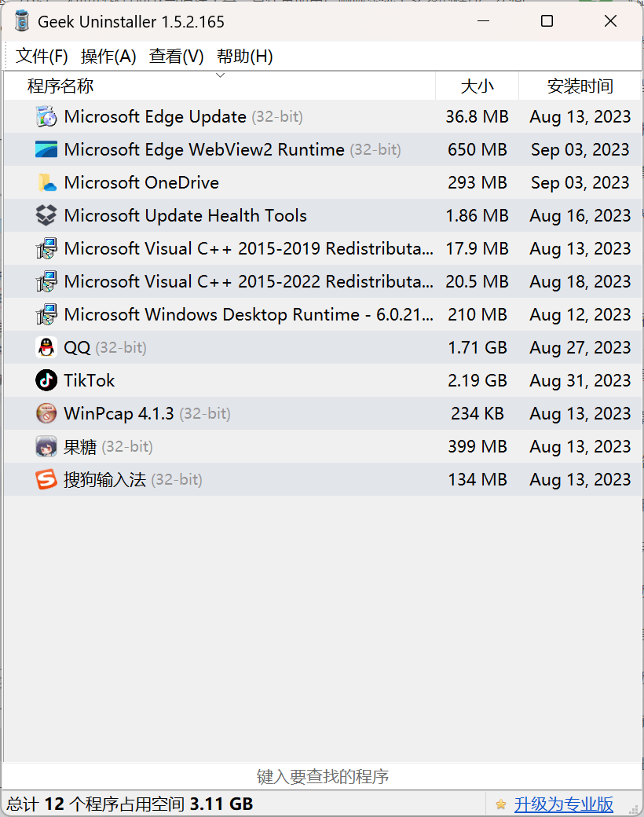
Task: Click the Microsoft OneDrive folder icon
Action: (x=46, y=182)
